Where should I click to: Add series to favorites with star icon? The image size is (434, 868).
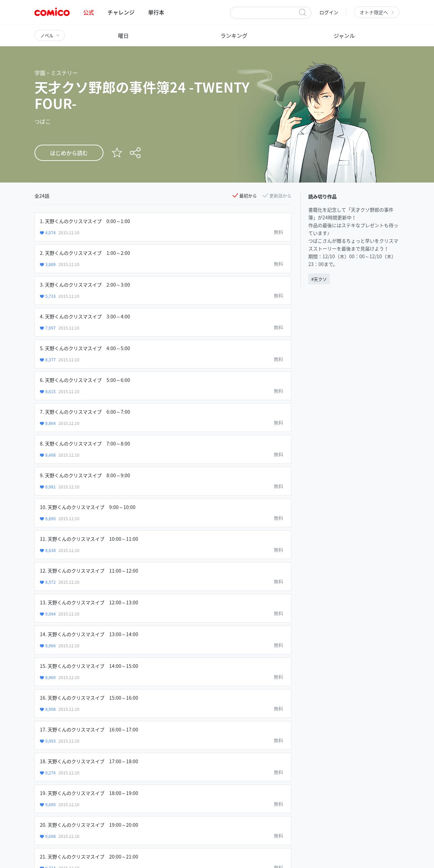[x=117, y=153]
